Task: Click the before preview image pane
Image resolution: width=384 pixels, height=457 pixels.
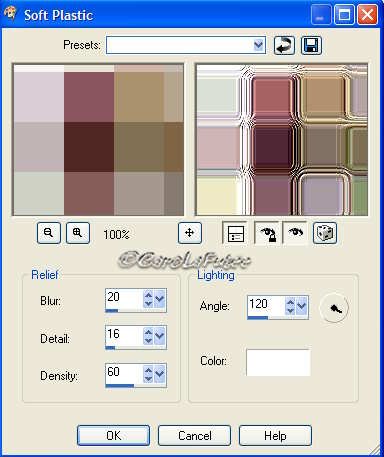Action: [98, 140]
